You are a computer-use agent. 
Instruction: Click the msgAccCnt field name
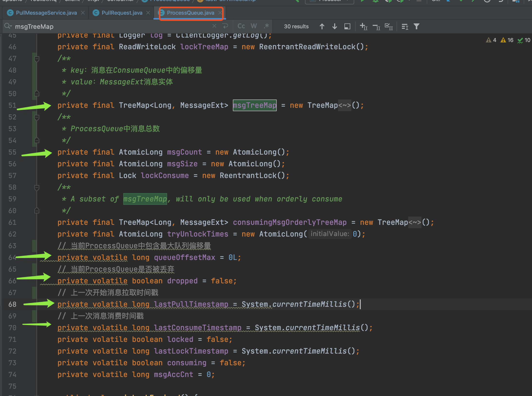(x=173, y=375)
